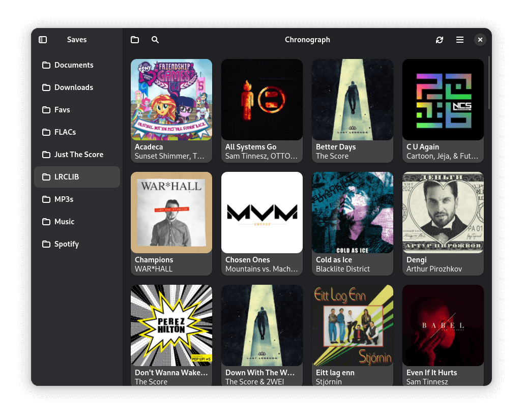Click the Acadeca song title
Viewport: 523px width, 420px height.
[x=149, y=147]
